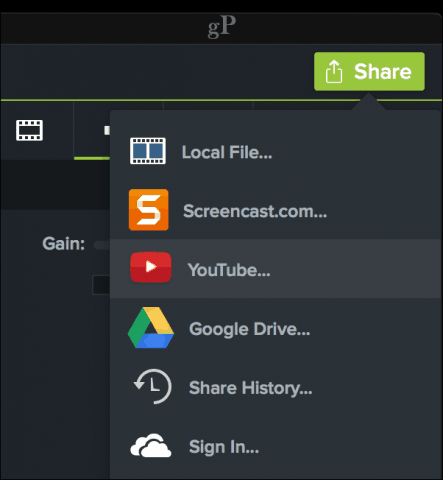Click the gP logo in title bar
This screenshot has height=480, width=443.
222,27
